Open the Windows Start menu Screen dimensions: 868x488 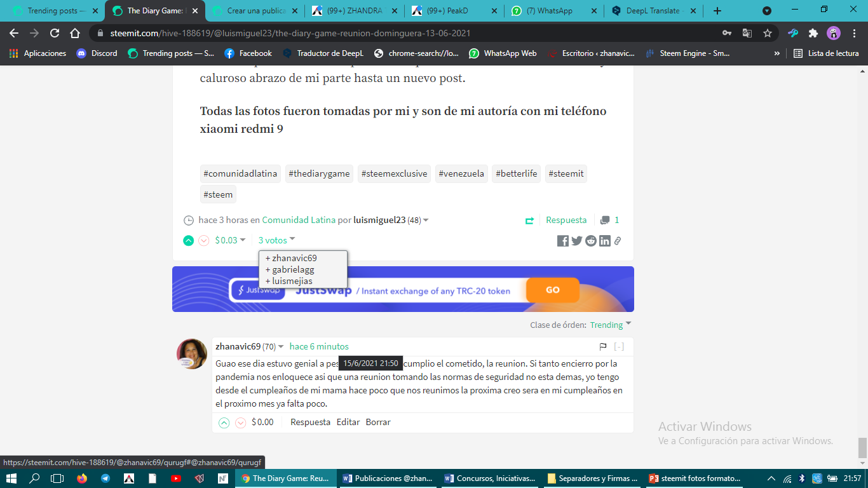coord(11,478)
